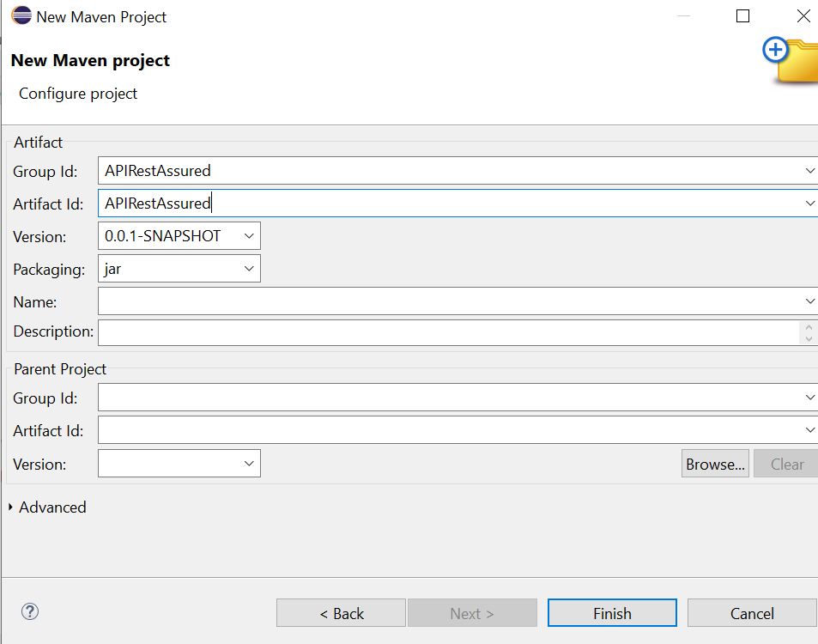Click the Finish button
818x644 pixels.
coord(611,612)
